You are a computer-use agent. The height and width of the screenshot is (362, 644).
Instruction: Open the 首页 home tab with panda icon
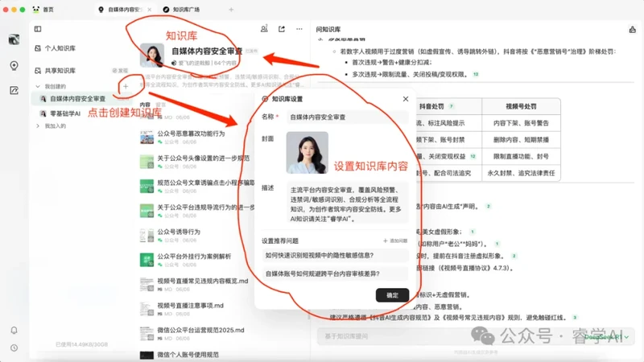tap(43, 10)
